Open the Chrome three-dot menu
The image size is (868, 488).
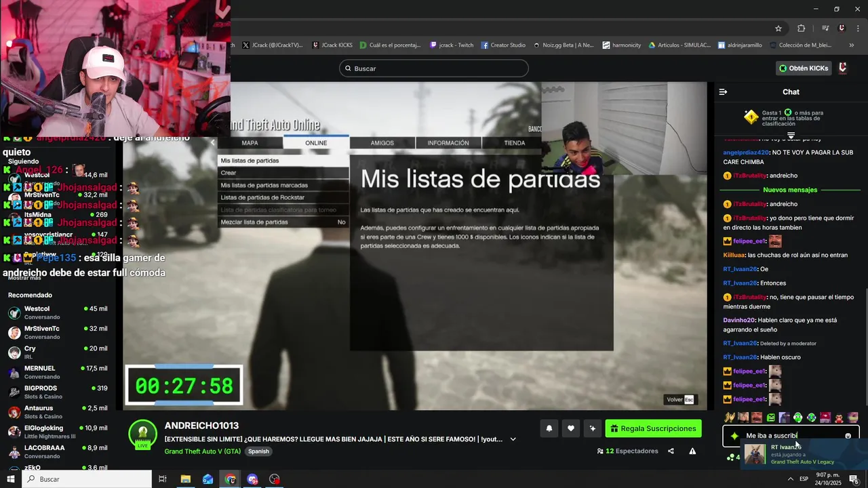(x=859, y=28)
